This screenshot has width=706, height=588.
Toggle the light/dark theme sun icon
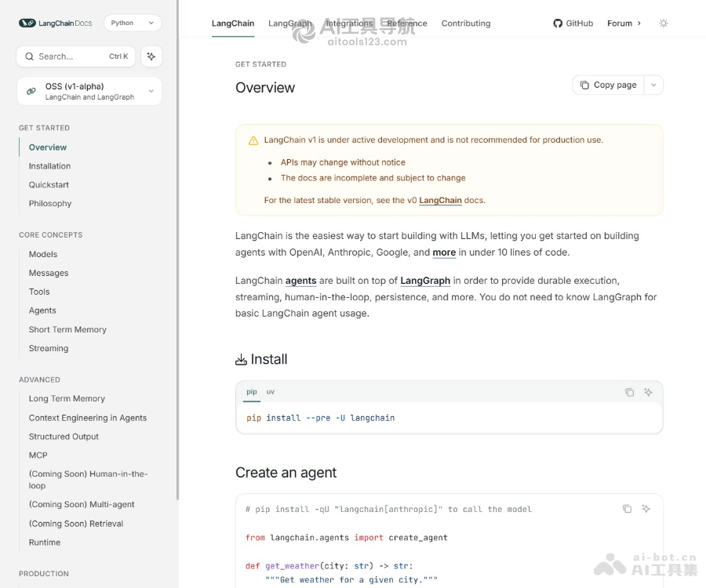(x=663, y=24)
